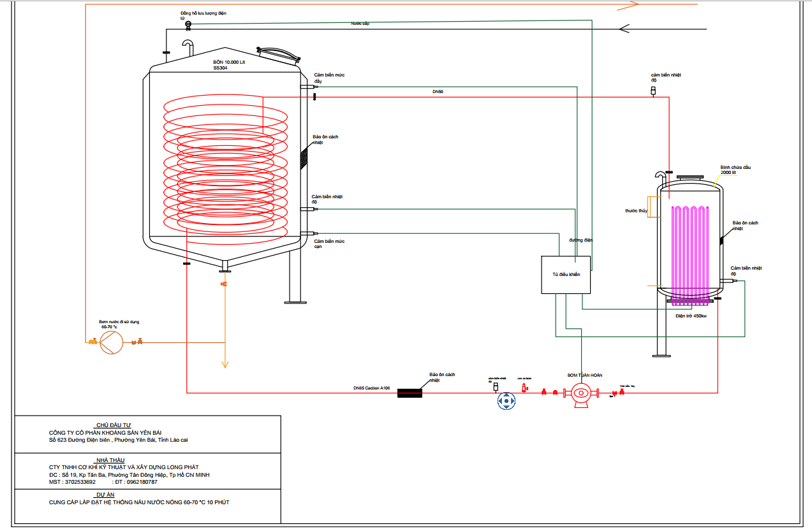Click the Bình chứa dầu 2000 lít label

[x=736, y=170]
